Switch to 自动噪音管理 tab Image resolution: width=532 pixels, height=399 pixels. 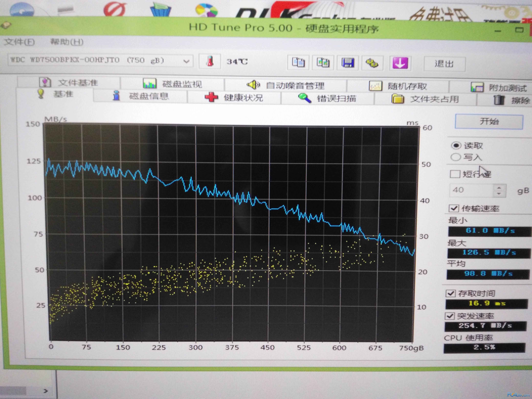(x=285, y=85)
